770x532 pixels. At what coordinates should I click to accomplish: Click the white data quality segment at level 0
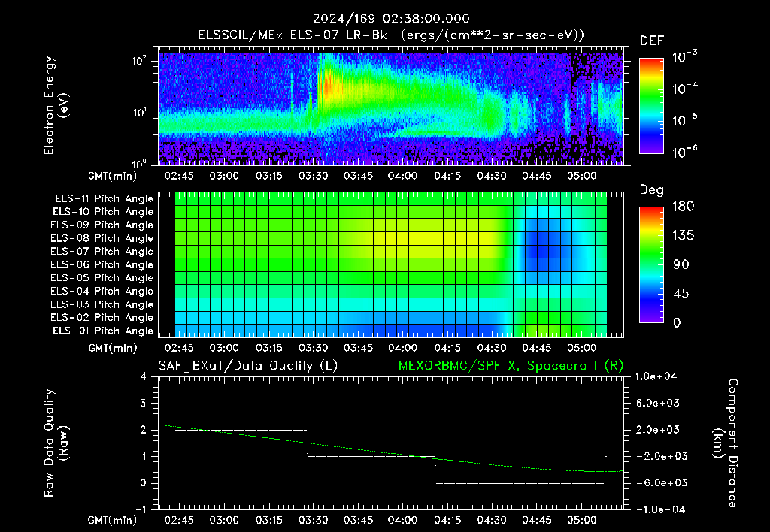click(520, 483)
